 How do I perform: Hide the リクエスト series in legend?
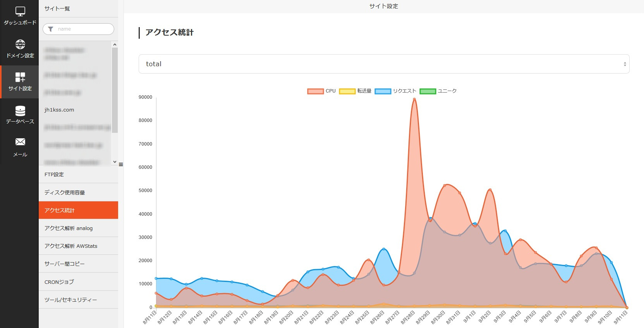pyautogui.click(x=383, y=91)
